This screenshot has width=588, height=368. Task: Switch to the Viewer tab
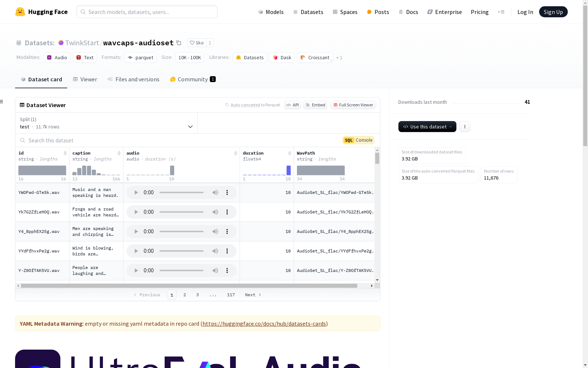point(85,79)
